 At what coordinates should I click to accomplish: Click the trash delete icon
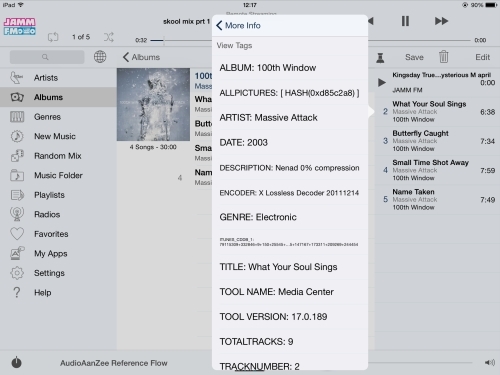point(444,57)
